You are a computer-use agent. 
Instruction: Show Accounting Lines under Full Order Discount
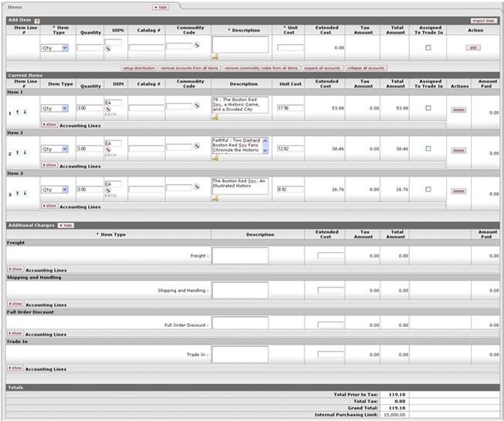(15, 333)
